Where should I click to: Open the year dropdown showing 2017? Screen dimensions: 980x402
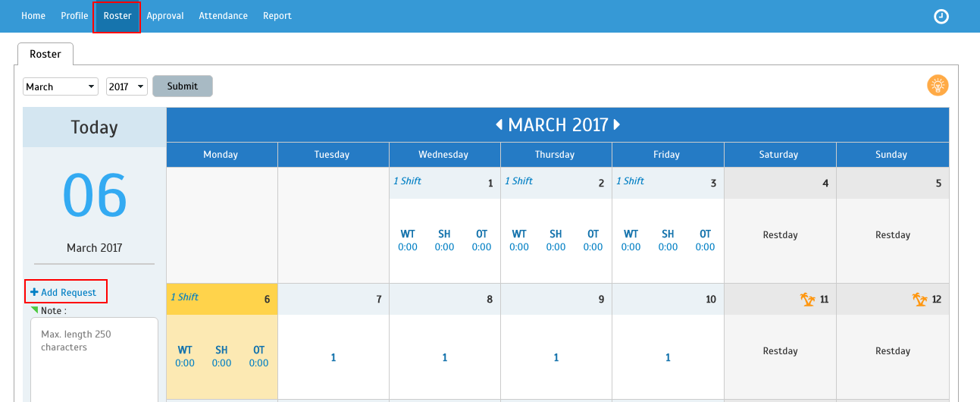(x=127, y=86)
